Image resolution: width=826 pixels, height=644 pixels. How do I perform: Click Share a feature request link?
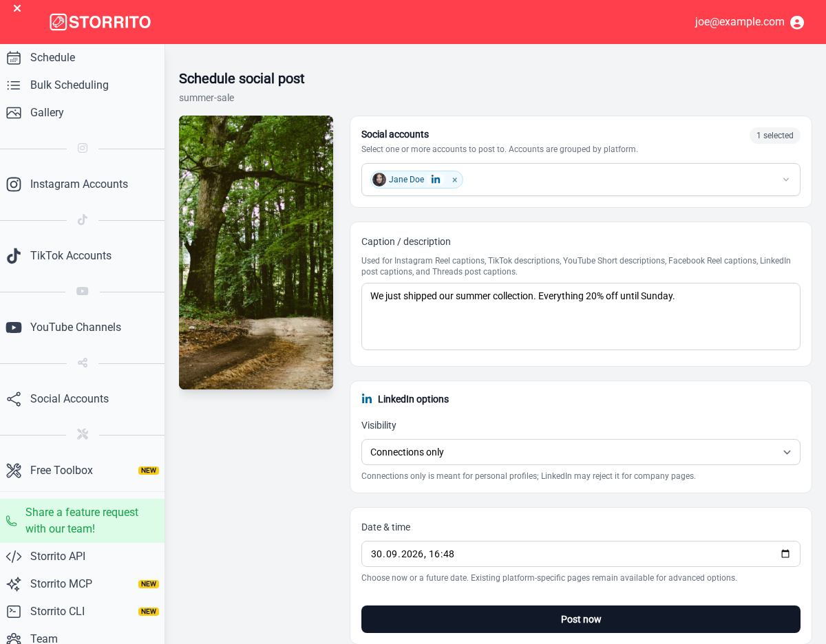83,521
